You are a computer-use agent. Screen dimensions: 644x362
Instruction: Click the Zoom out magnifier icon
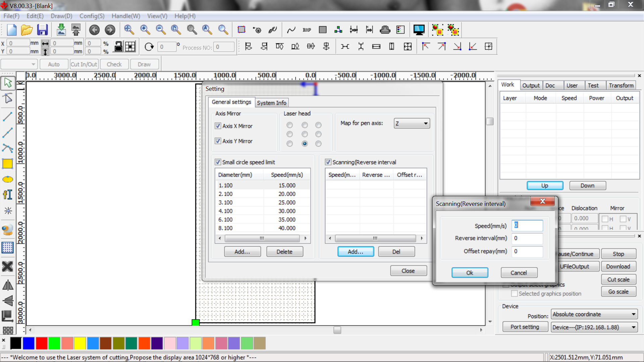click(x=161, y=30)
